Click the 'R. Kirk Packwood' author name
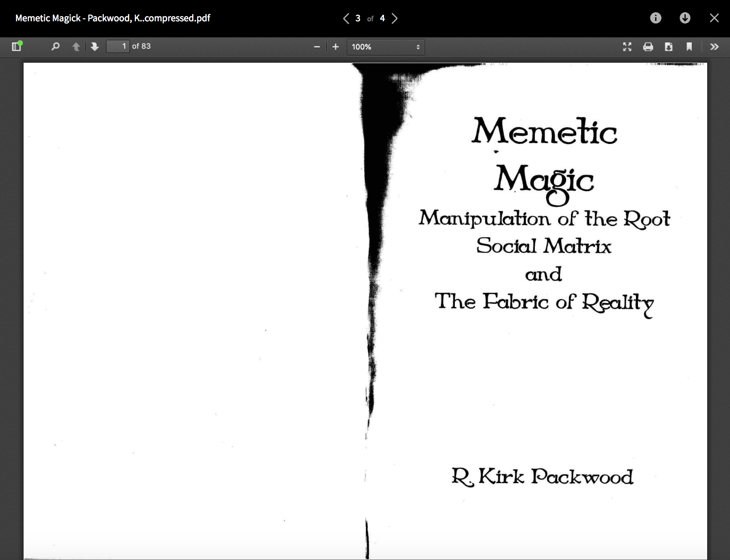The height and width of the screenshot is (560, 730). pyautogui.click(x=542, y=477)
